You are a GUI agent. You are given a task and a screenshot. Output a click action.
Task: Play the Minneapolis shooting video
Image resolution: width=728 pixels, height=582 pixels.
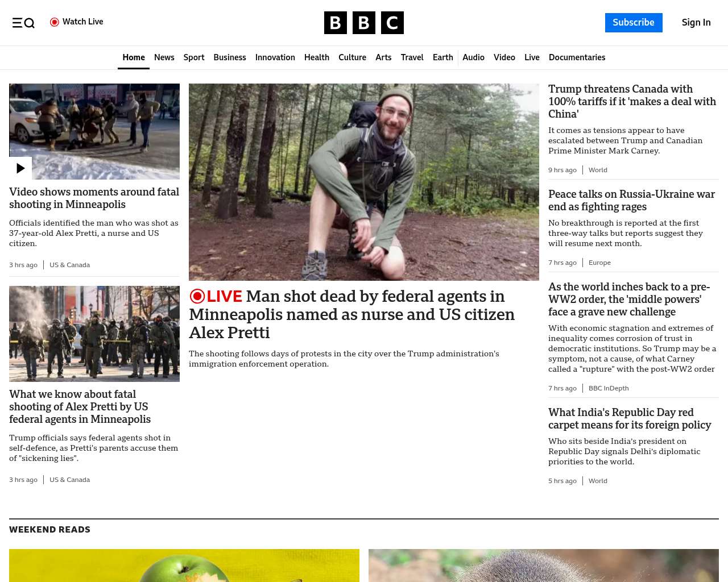pos(20,168)
